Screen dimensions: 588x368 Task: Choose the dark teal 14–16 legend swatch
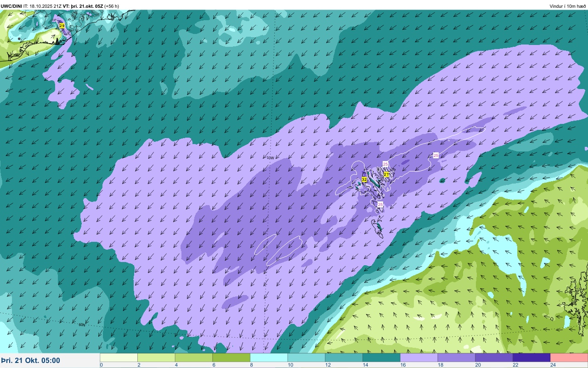point(382,358)
